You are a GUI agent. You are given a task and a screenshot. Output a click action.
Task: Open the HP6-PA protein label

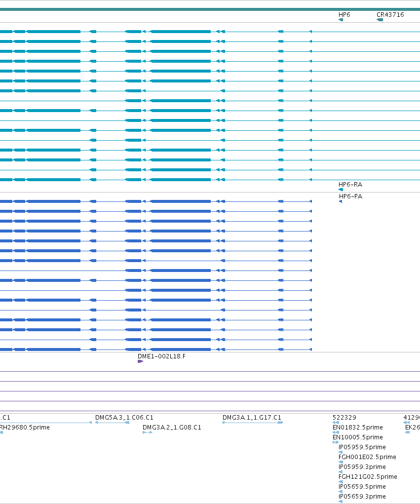pos(350,196)
